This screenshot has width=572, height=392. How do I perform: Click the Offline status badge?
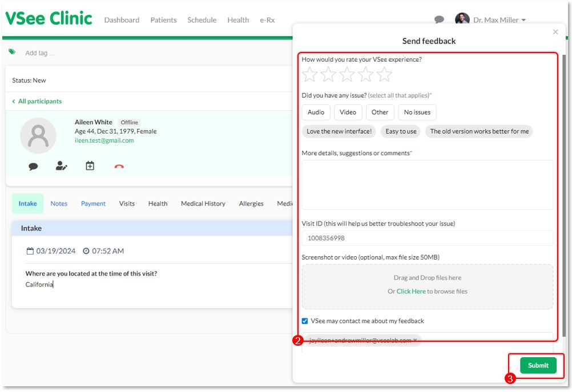click(x=130, y=123)
